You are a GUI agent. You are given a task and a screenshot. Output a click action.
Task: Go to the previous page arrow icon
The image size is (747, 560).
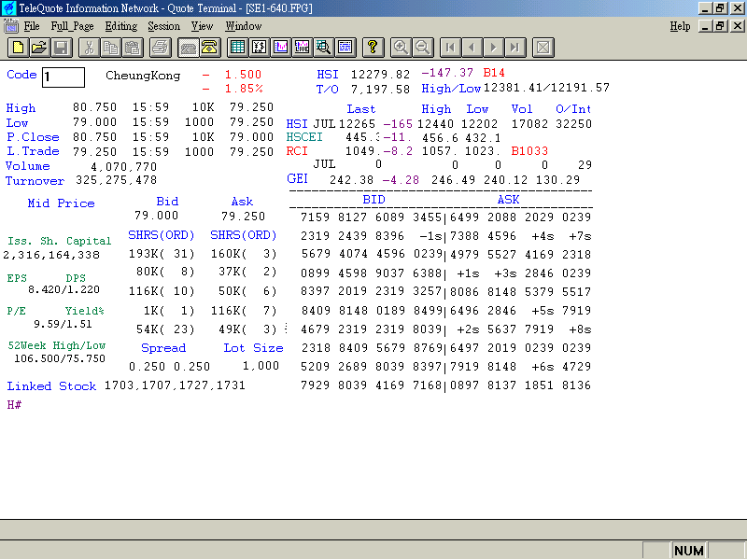472,48
